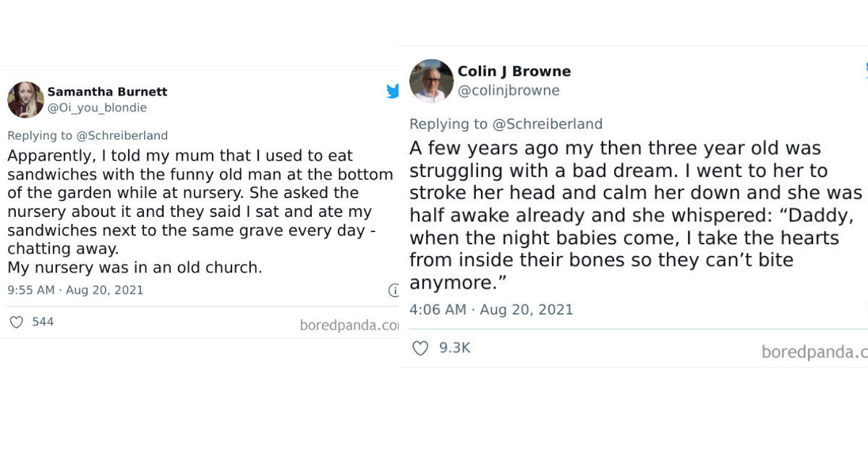
Task: Like Samantha Burnett's tweet using the heart icon
Action: [x=16, y=322]
